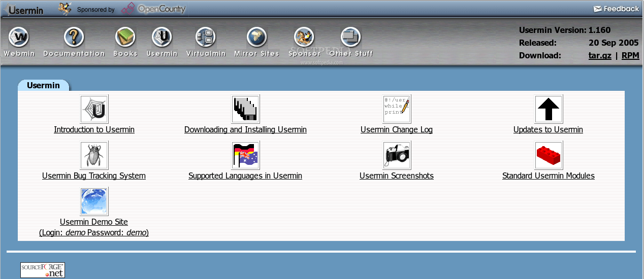Click the sponsor mascot icon beside Sponsored by
The width and height of the screenshot is (644, 279).
click(x=65, y=9)
